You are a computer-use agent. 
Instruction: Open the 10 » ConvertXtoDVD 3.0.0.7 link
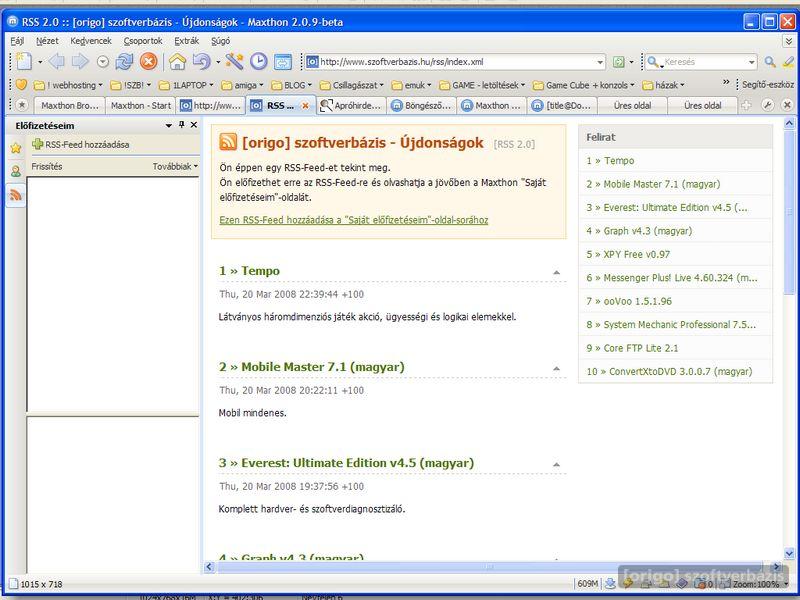669,371
